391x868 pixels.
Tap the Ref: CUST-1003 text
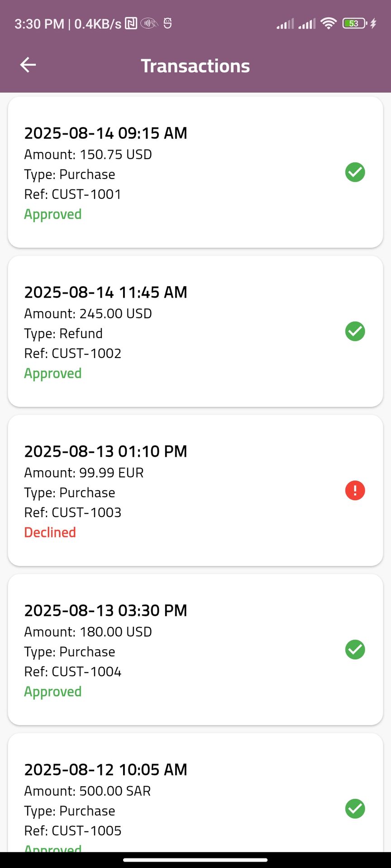[72, 512]
